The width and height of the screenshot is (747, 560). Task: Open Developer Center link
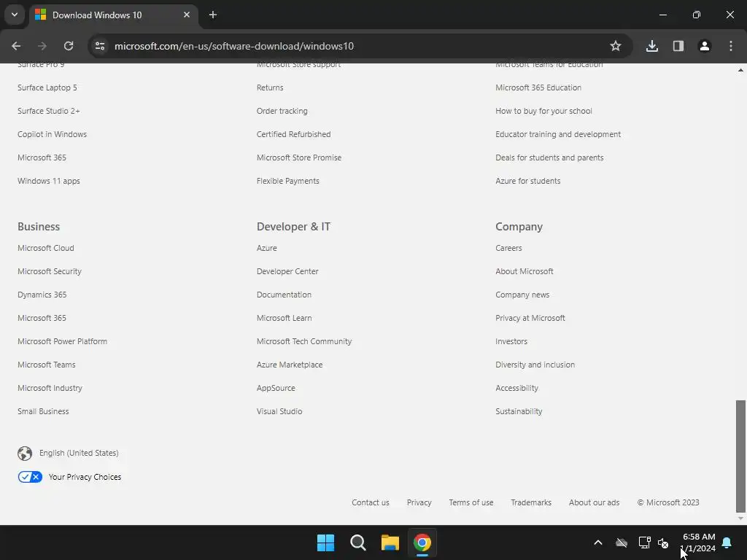pyautogui.click(x=287, y=271)
